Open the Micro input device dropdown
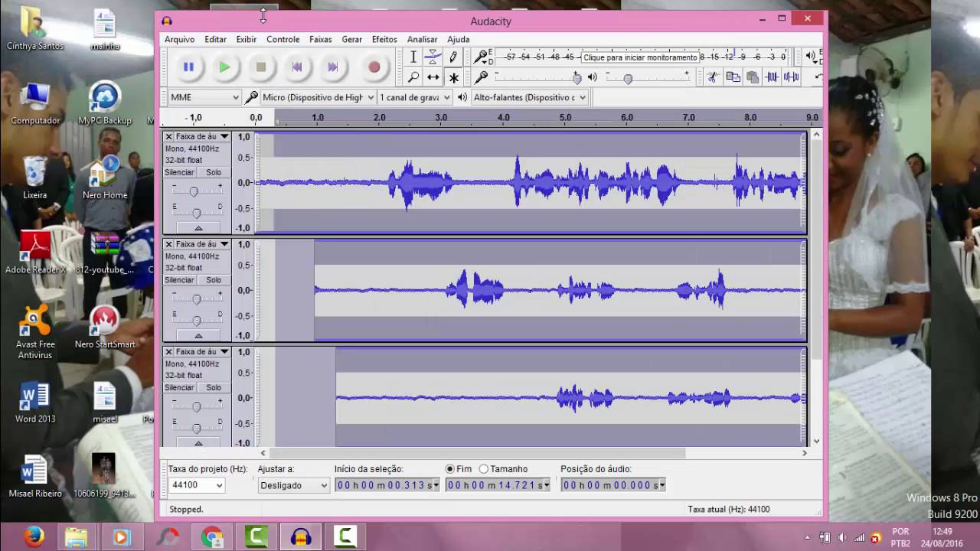 click(x=317, y=97)
